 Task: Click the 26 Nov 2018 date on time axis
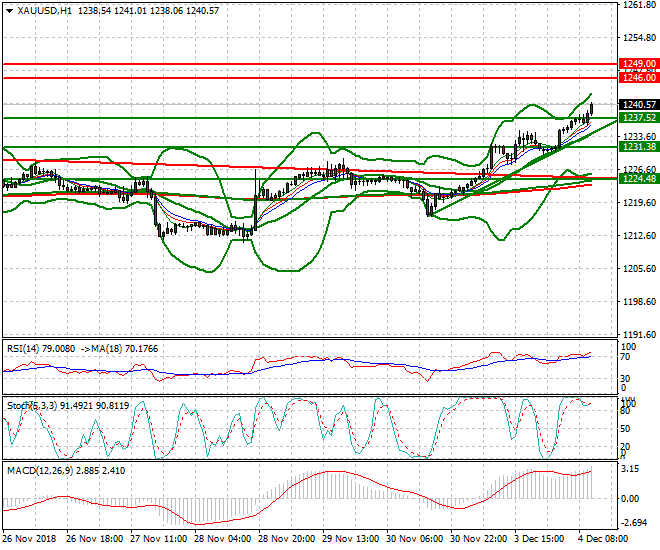(x=29, y=538)
